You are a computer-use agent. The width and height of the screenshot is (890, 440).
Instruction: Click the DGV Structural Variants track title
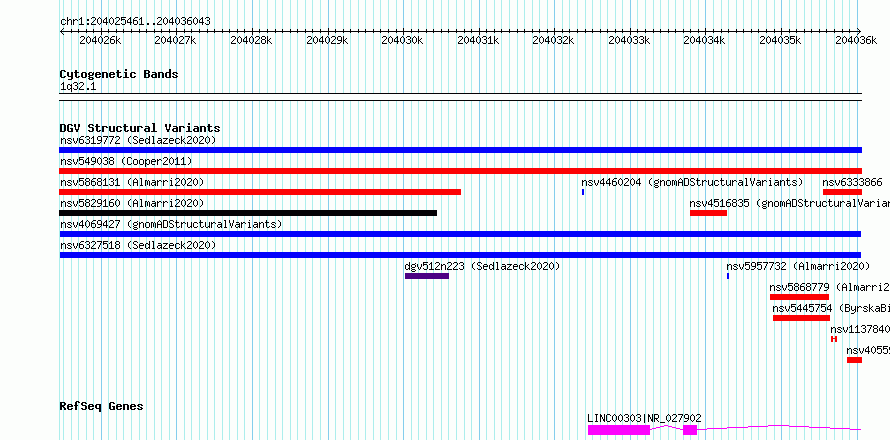pyautogui.click(x=140, y=128)
